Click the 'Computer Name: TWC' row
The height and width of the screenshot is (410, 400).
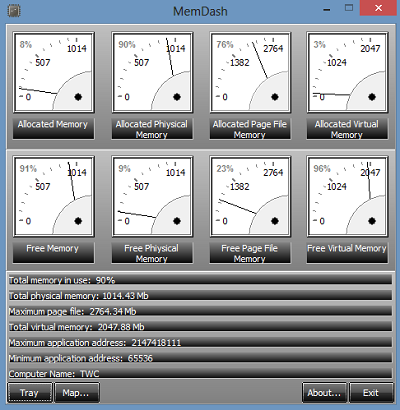[x=200, y=373]
